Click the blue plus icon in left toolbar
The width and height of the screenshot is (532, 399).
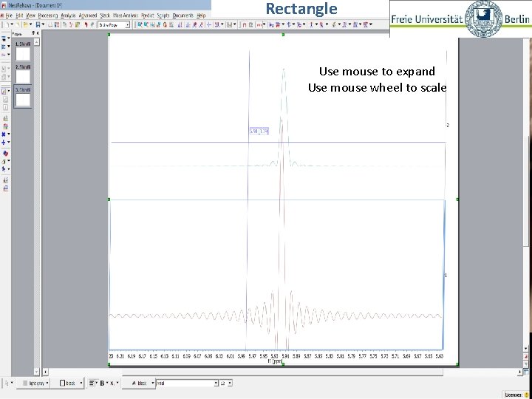pyautogui.click(x=4, y=143)
